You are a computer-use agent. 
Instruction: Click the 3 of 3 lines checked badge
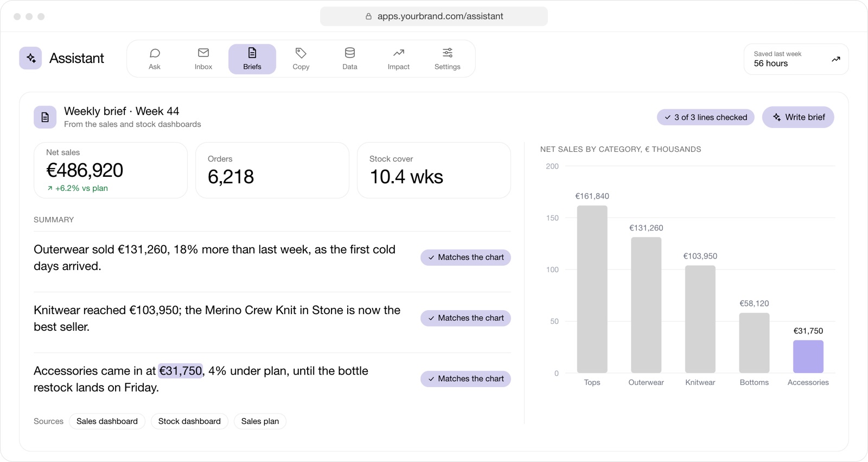tap(706, 117)
